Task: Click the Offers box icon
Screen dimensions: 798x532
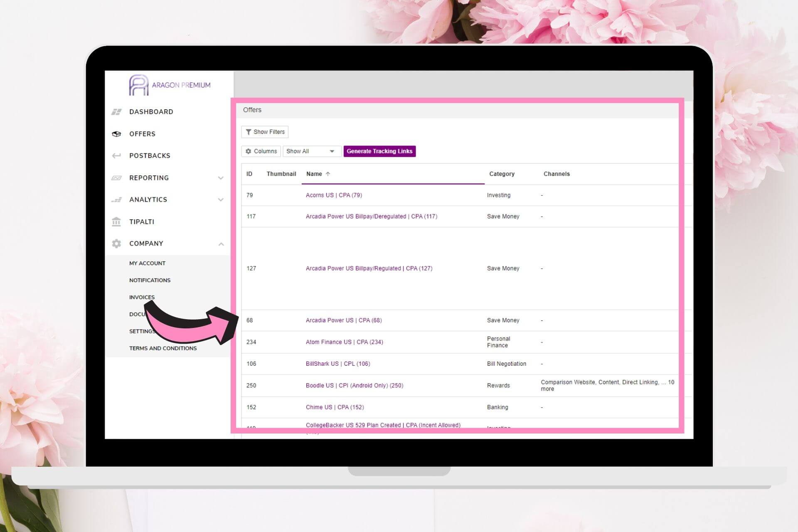Action: click(x=116, y=134)
